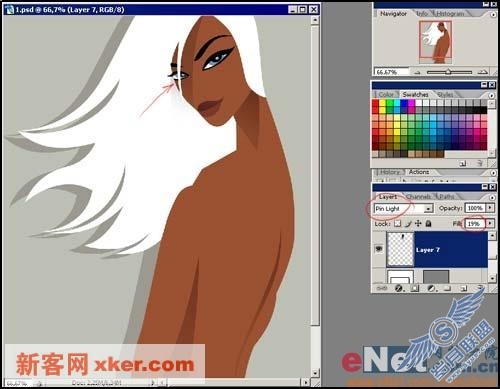Hide Layer 7 with the eye icon

coord(379,249)
